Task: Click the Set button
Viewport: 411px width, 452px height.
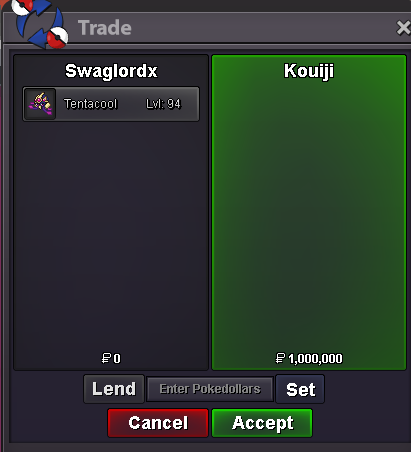Action: [x=300, y=389]
